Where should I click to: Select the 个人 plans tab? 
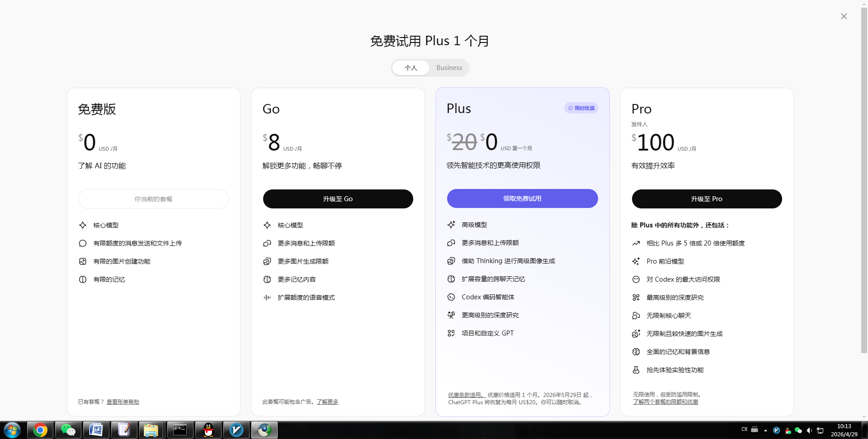coord(411,68)
